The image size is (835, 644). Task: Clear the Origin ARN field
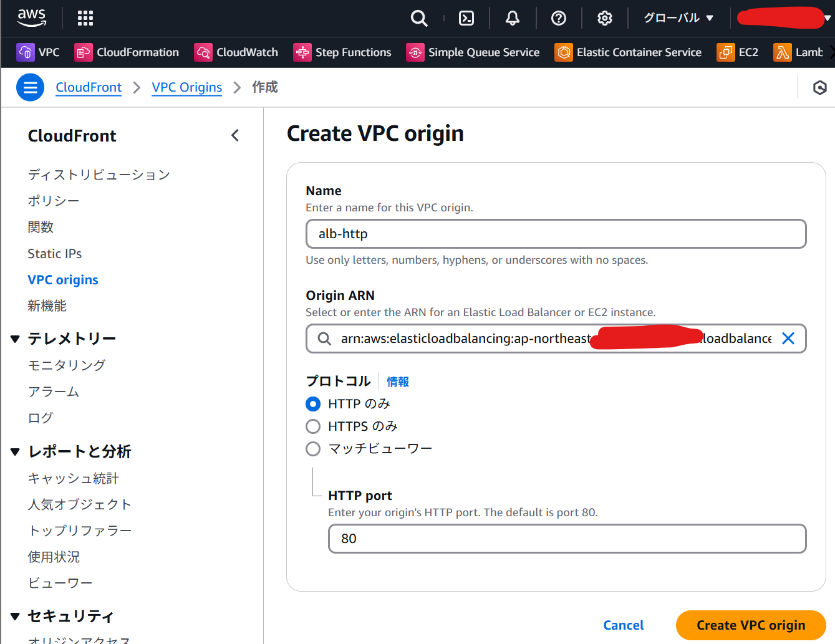click(x=788, y=339)
